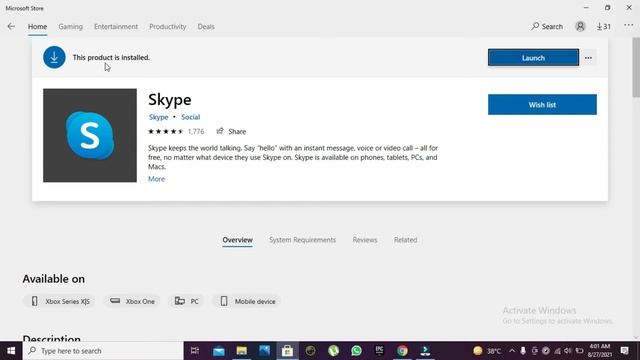Switch to System Requirements tab
The image size is (640, 360).
click(x=302, y=240)
